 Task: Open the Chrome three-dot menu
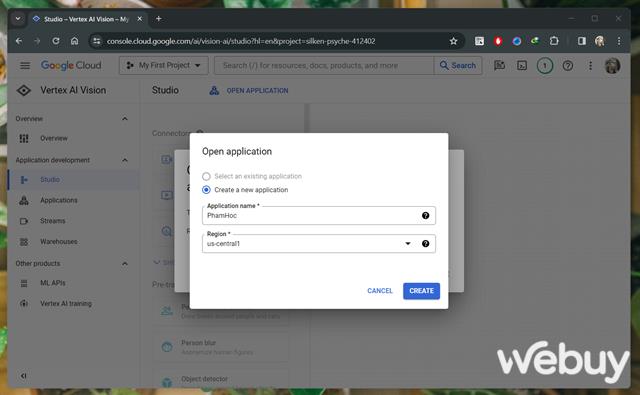(x=619, y=41)
